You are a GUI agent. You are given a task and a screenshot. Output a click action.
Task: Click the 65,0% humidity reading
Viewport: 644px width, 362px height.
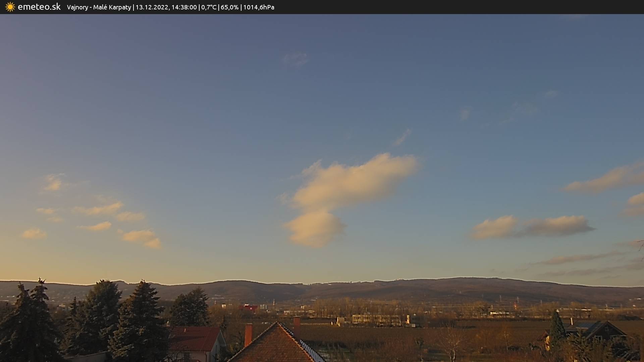pyautogui.click(x=229, y=7)
